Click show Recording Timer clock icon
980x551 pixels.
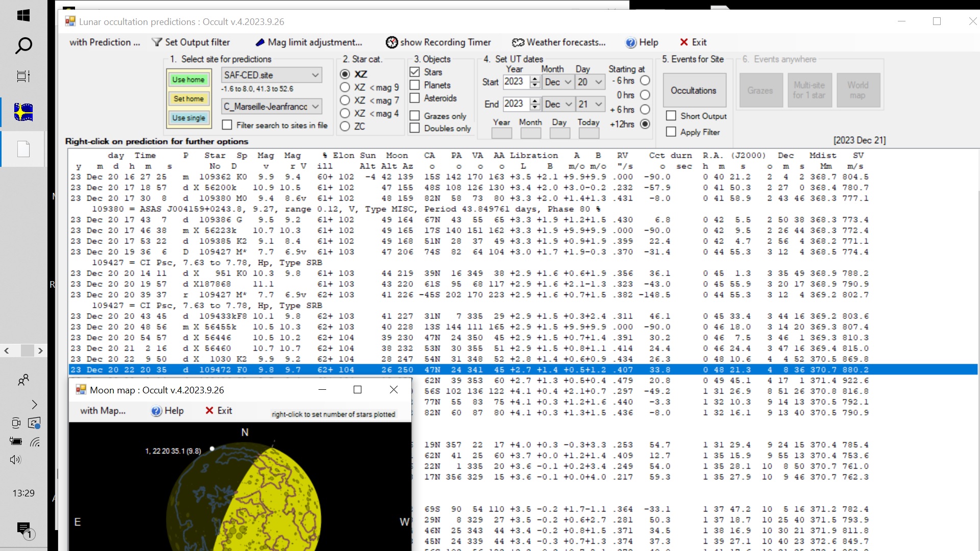point(391,42)
